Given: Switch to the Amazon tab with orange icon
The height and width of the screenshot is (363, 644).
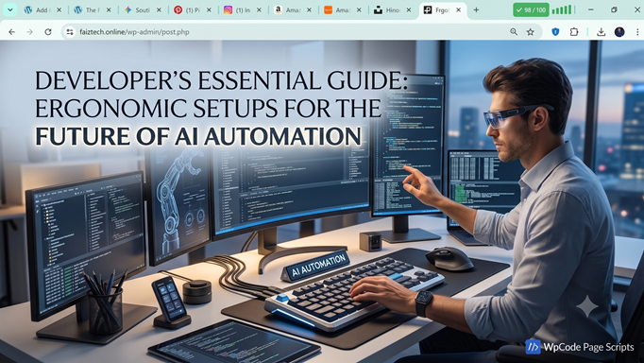Looking at the screenshot, I should pyautogui.click(x=337, y=9).
